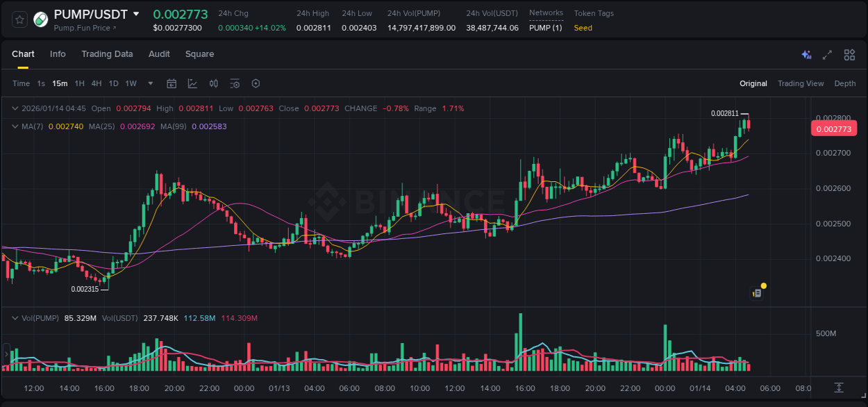The image size is (868, 407).
Task: Open the technical indicators icon
Action: [x=213, y=83]
